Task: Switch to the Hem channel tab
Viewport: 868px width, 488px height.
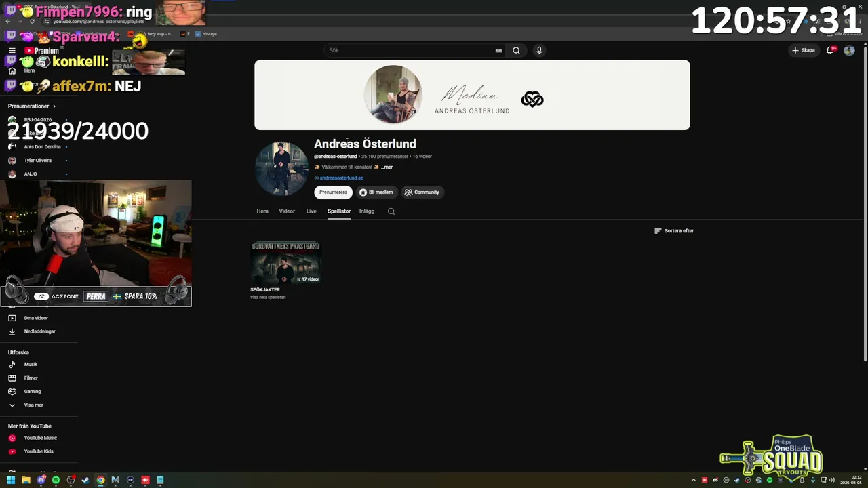Action: tap(262, 211)
